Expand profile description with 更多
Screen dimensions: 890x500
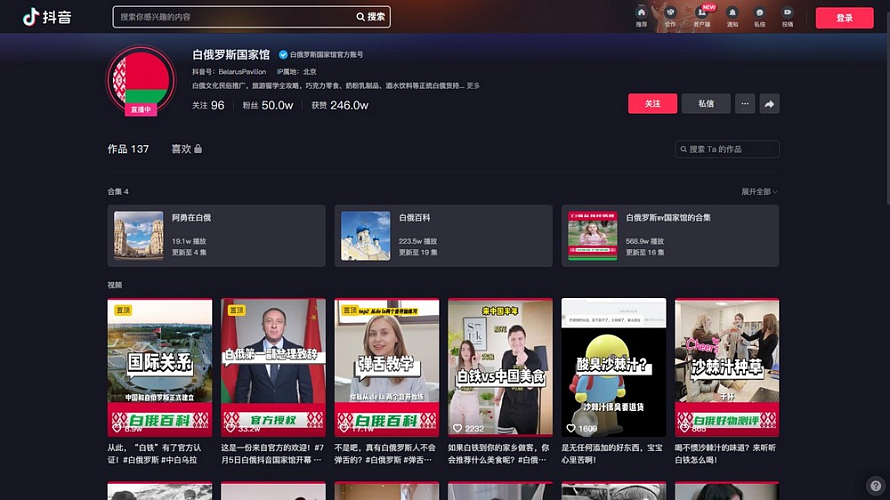click(x=473, y=86)
